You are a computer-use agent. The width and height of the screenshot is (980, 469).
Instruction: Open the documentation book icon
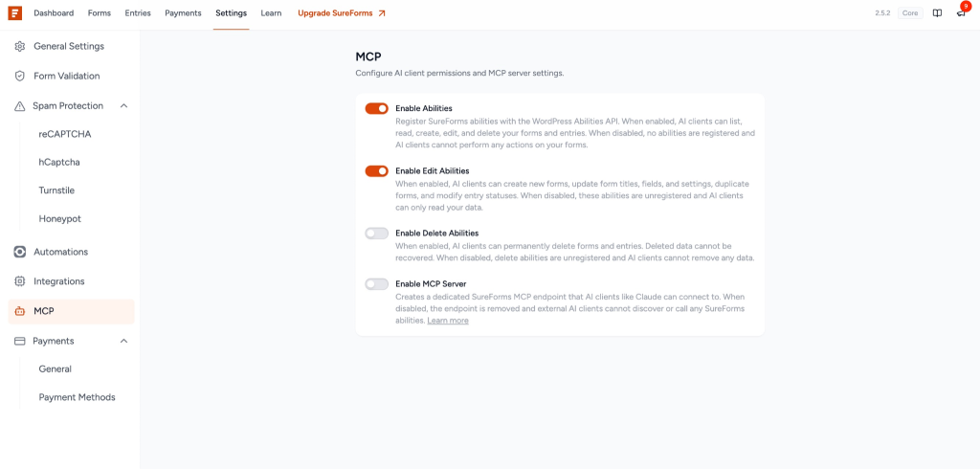(x=937, y=13)
